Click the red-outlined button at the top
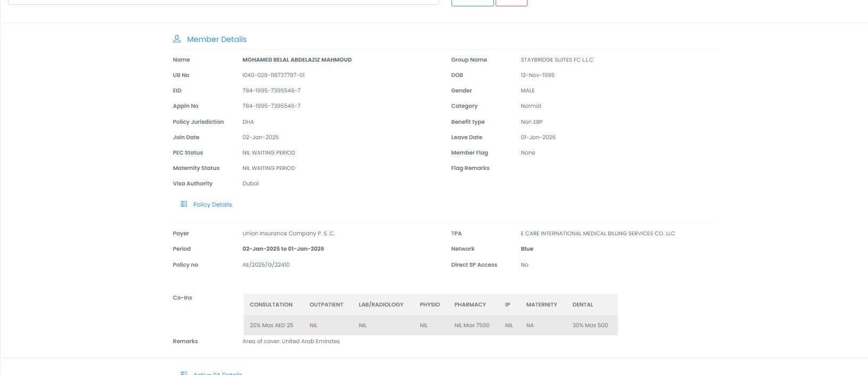The height and width of the screenshot is (375, 868). pos(511,3)
